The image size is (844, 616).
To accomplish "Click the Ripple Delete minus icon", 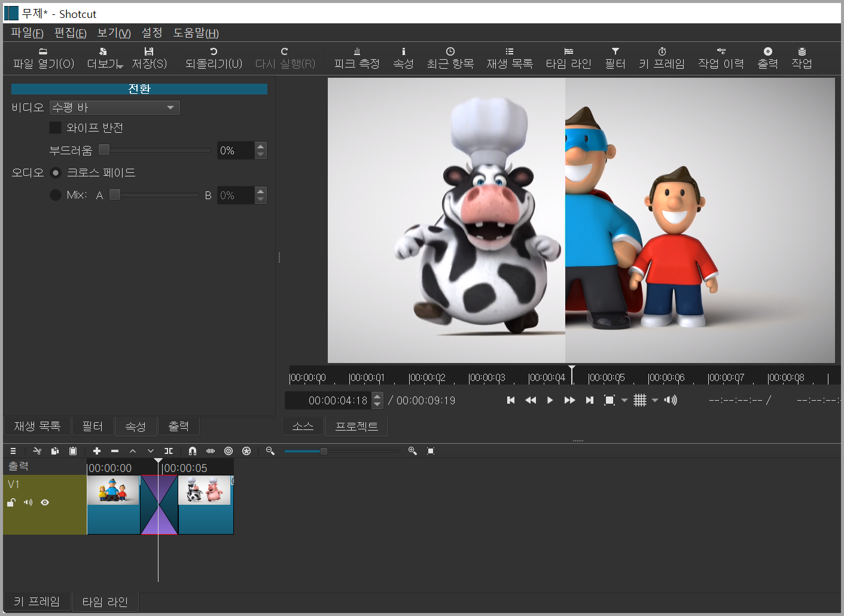I will click(115, 451).
